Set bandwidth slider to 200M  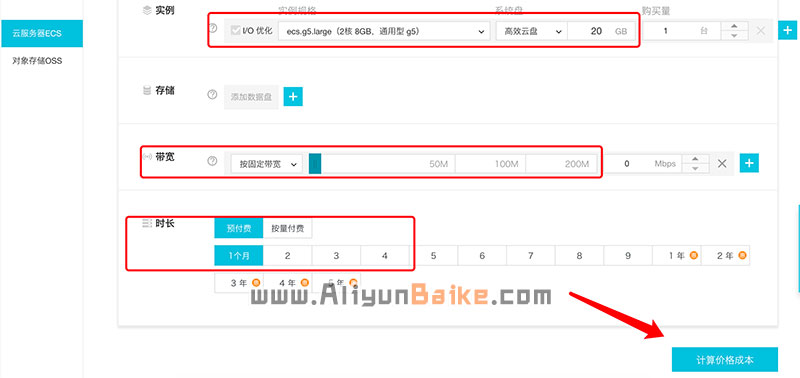(577, 164)
